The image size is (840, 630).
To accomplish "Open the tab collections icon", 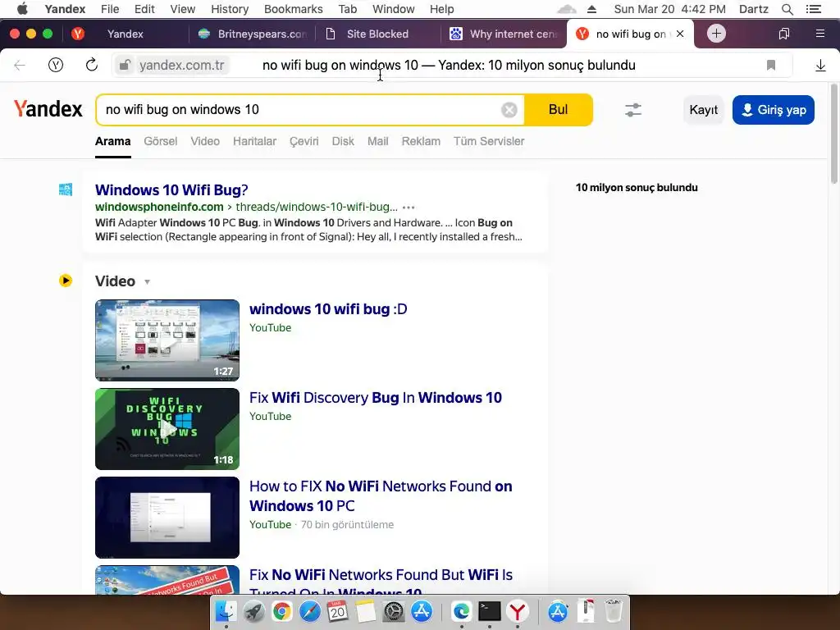I will (x=783, y=34).
